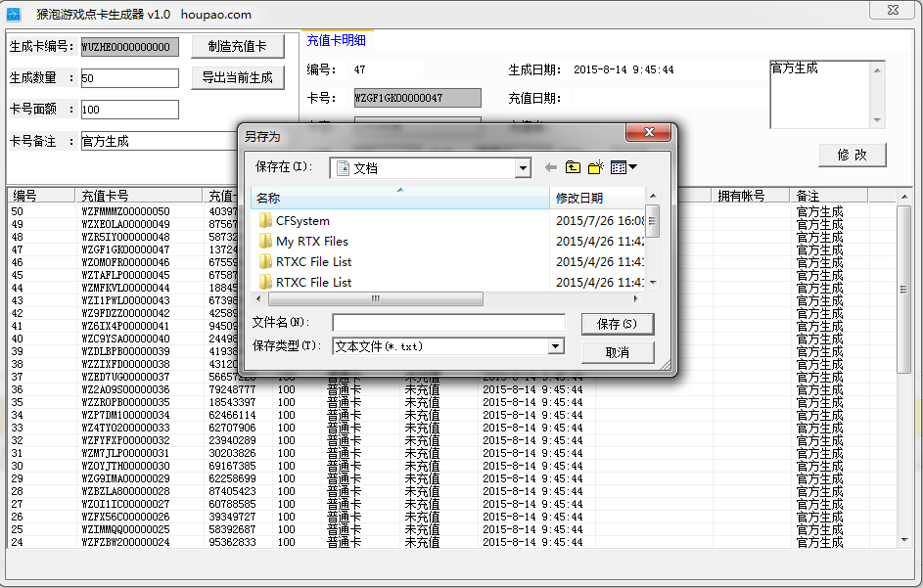Click password value 95362833
The height and width of the screenshot is (588, 923).
click(233, 542)
